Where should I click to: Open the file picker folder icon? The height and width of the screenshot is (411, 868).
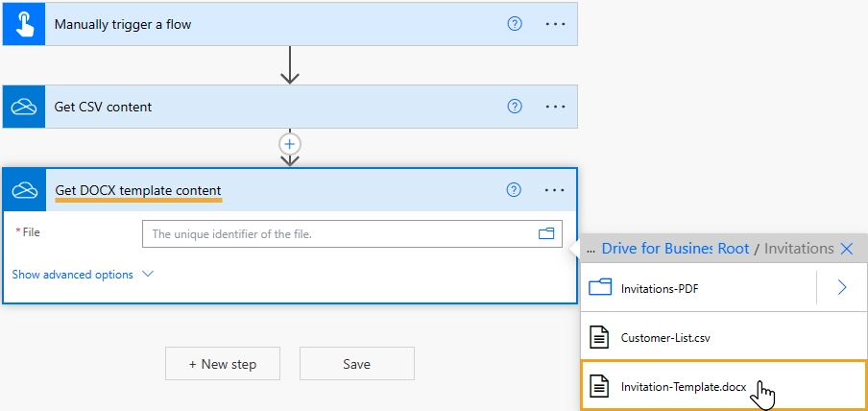tap(546, 233)
